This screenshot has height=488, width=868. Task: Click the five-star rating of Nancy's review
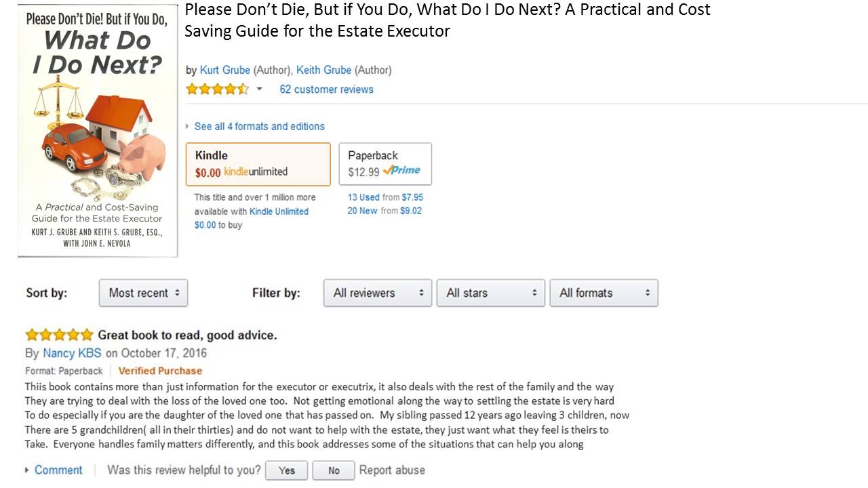[x=59, y=335]
